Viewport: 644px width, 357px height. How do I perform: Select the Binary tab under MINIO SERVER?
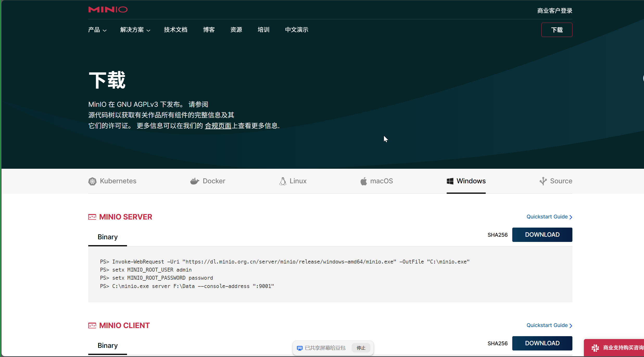click(x=108, y=237)
